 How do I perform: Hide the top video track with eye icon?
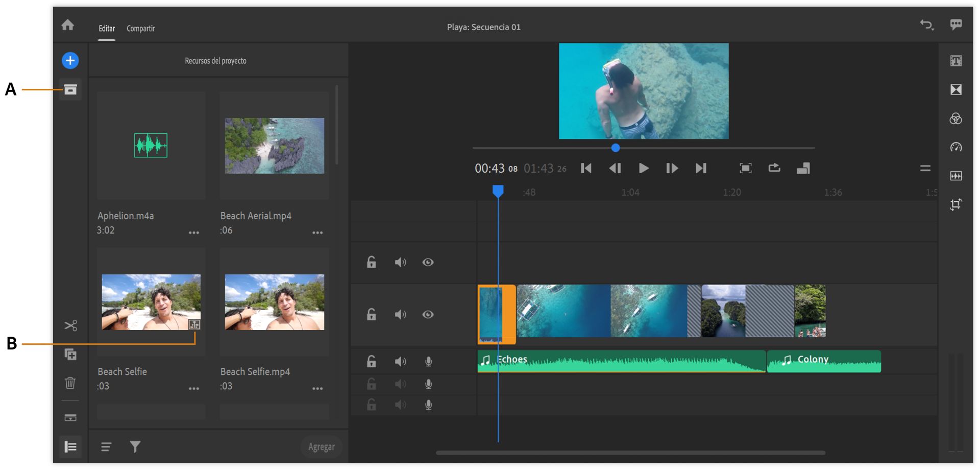428,262
